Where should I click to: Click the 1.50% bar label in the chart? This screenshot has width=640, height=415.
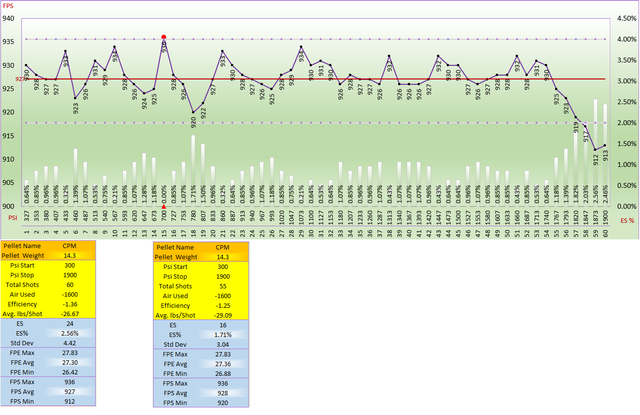[x=203, y=194]
